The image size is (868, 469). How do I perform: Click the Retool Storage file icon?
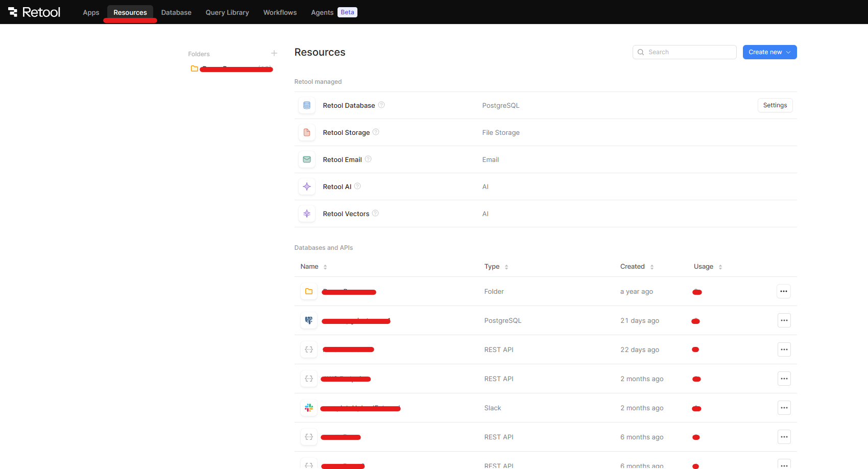[x=307, y=132]
